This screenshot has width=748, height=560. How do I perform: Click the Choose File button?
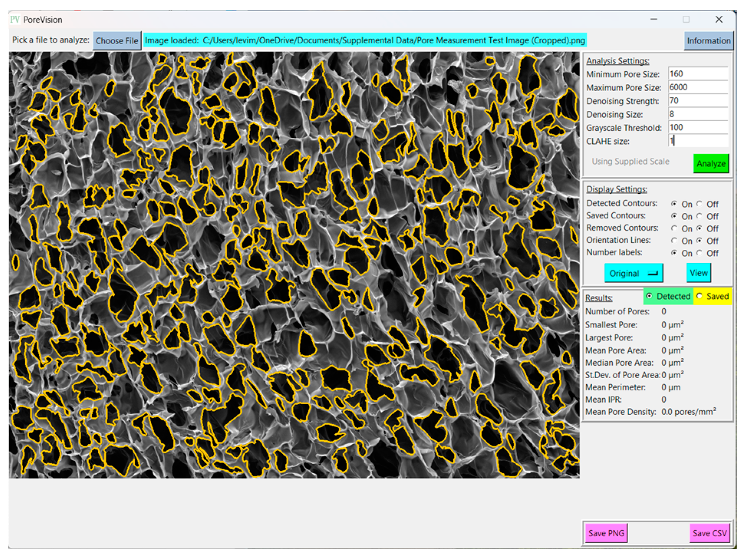tap(117, 41)
